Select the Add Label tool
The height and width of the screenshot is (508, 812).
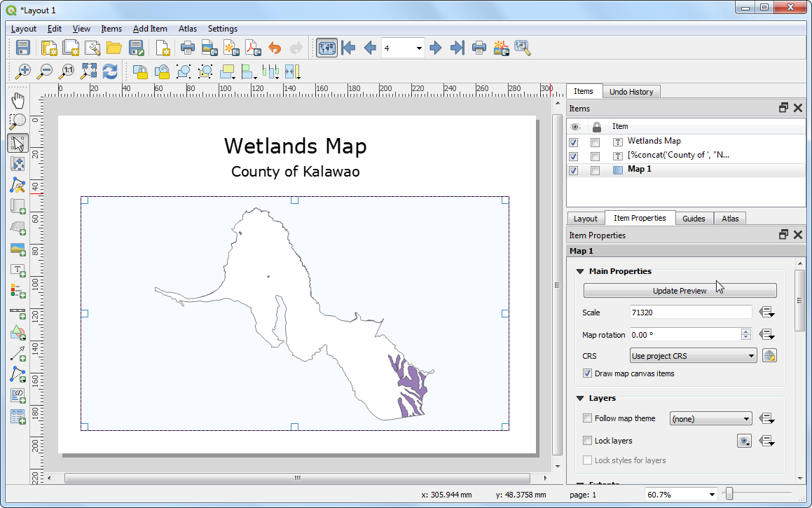[x=18, y=270]
